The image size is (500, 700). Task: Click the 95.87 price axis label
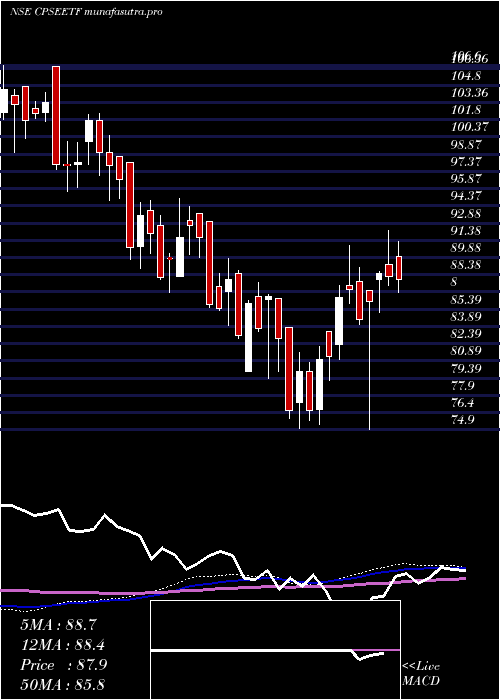pos(466,179)
